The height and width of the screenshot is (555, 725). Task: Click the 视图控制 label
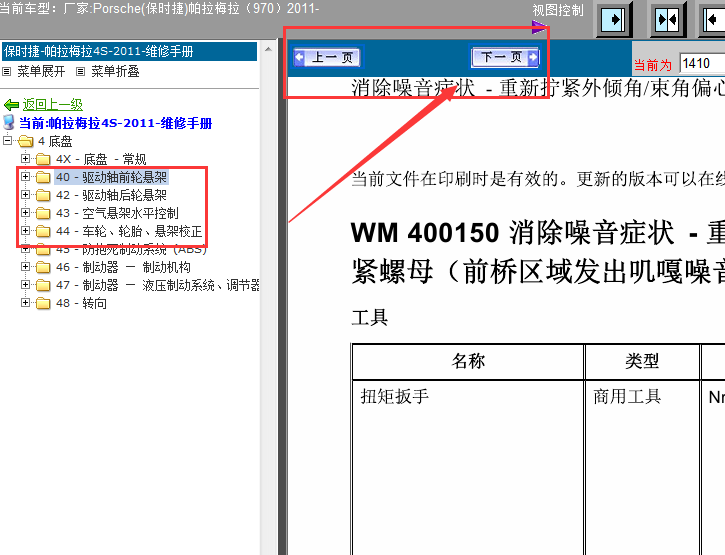click(558, 10)
